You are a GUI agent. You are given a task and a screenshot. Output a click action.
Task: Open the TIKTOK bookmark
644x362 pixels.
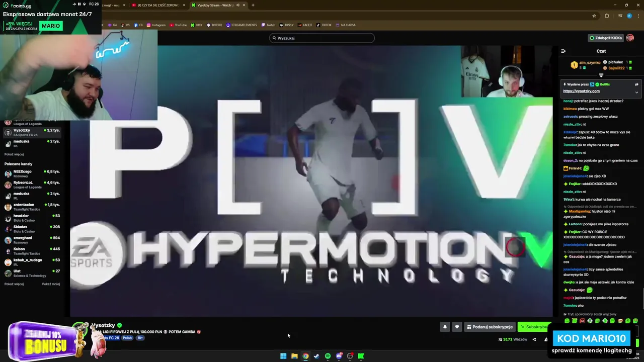coord(324,25)
